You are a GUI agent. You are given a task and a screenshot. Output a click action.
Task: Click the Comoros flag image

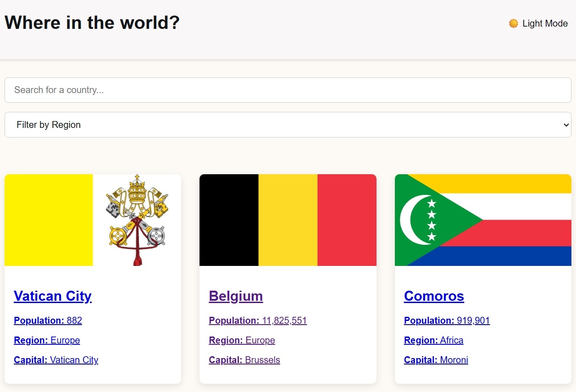coord(483,220)
